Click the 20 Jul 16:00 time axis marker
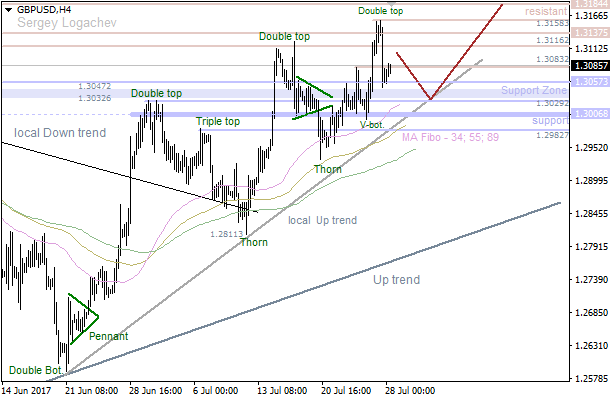610x400 pixels. pyautogui.click(x=347, y=389)
